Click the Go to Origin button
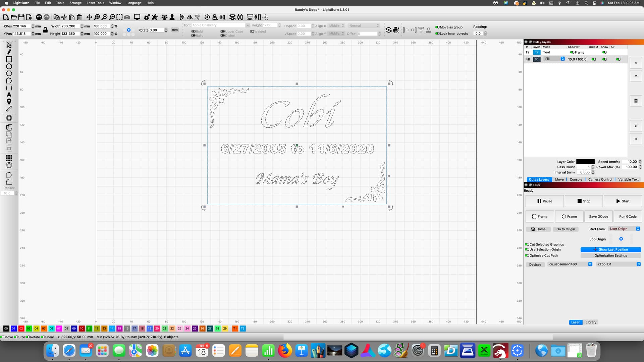Viewport: 644px width, 362px height. [566, 229]
